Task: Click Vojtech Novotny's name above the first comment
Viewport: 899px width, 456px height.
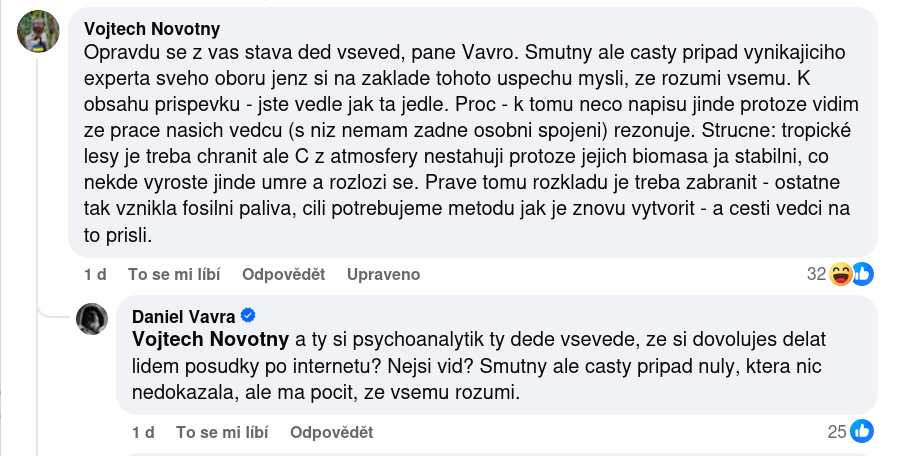Action: tap(152, 28)
